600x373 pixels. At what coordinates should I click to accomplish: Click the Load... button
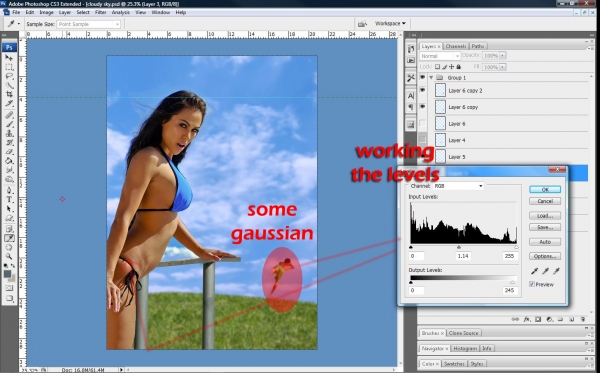coord(545,216)
